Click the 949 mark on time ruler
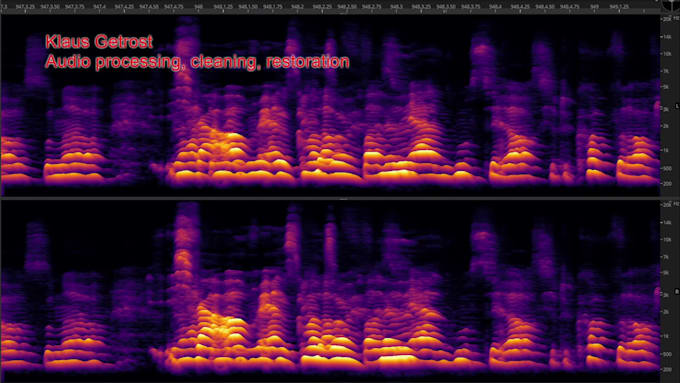This screenshot has width=680, height=383. (595, 7)
